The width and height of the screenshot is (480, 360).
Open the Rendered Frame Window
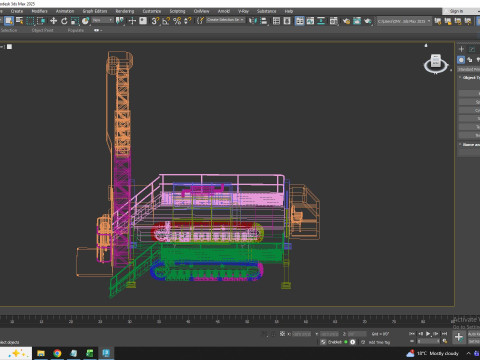(x=357, y=21)
